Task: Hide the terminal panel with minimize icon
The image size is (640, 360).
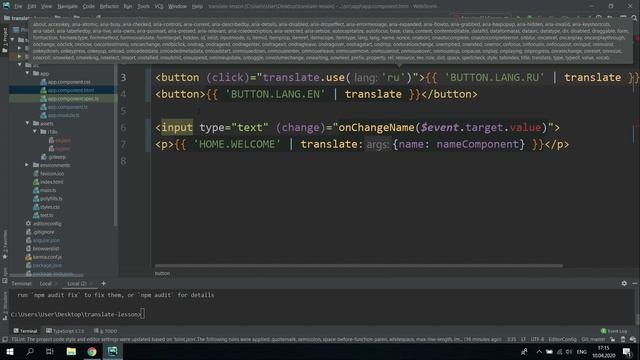Action: click(635, 283)
